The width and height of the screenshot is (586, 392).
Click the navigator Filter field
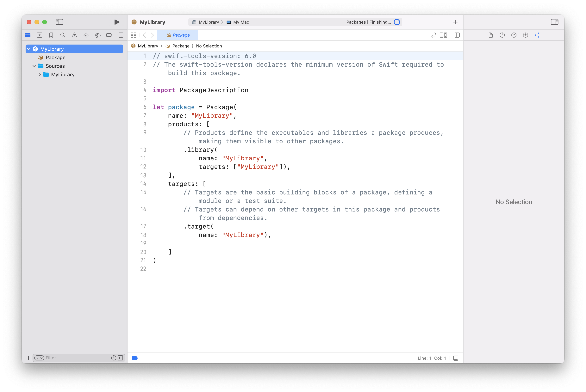coord(75,358)
